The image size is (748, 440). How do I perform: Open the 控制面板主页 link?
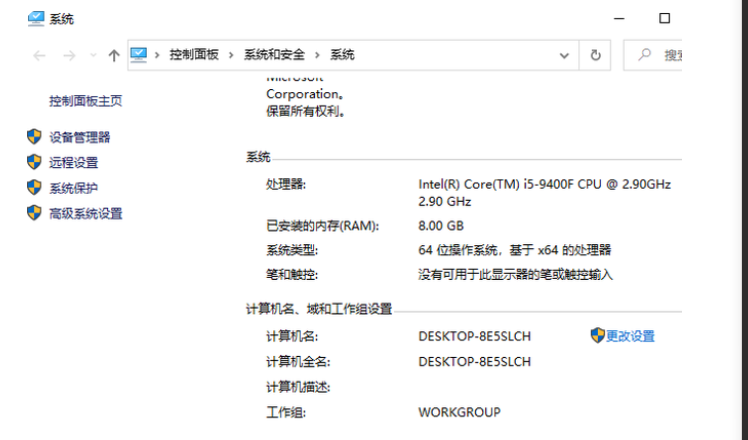tap(85, 101)
